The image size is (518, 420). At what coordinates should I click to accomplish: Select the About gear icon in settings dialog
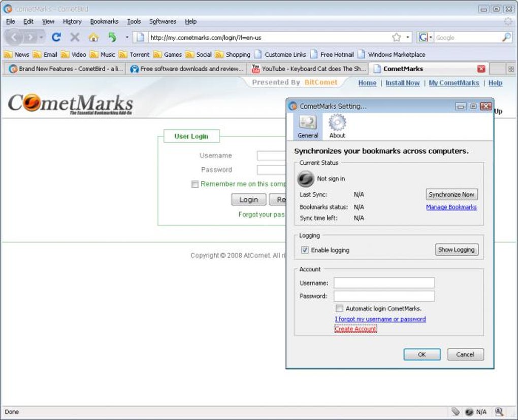coord(337,127)
